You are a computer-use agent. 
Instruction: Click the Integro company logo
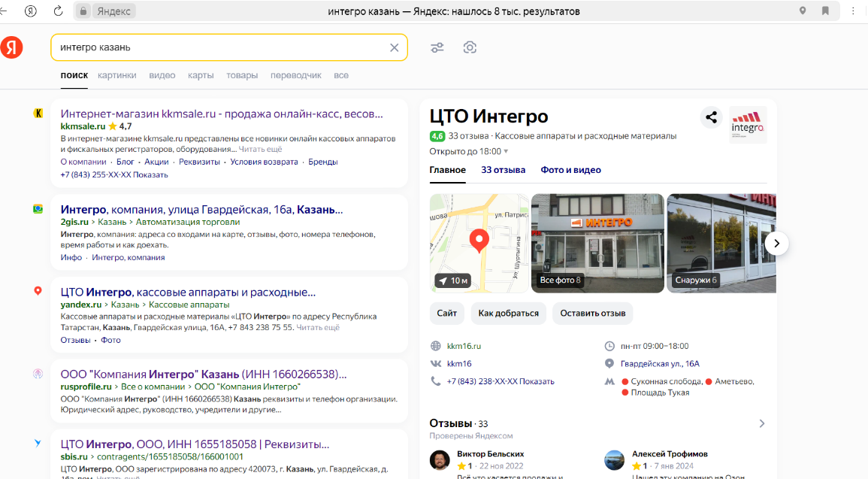[x=748, y=125]
